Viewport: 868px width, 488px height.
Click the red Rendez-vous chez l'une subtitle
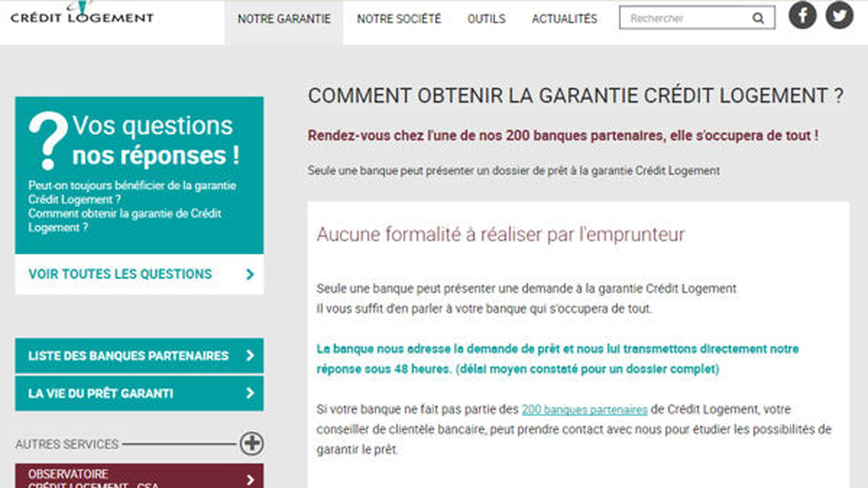(x=563, y=136)
